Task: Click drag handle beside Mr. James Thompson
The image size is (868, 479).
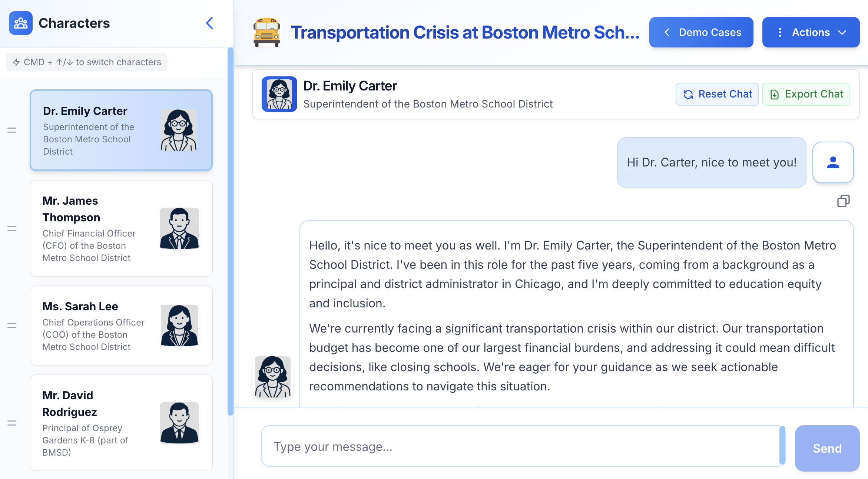Action: (12, 228)
